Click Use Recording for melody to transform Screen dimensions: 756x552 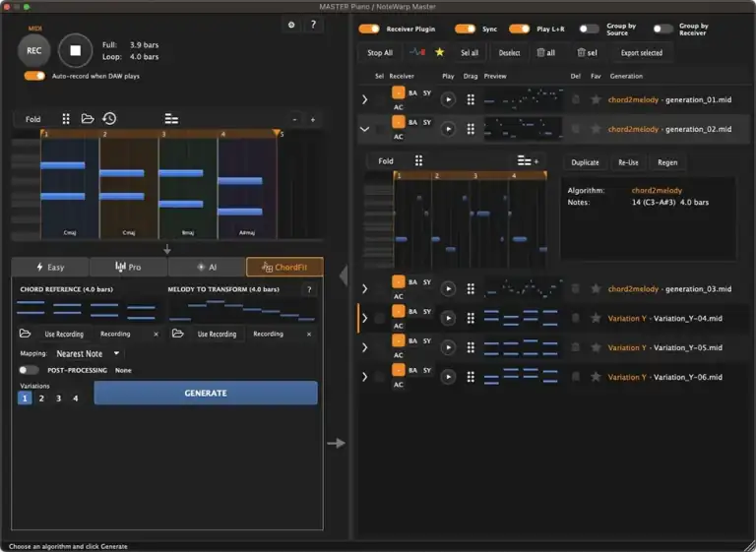(217, 334)
